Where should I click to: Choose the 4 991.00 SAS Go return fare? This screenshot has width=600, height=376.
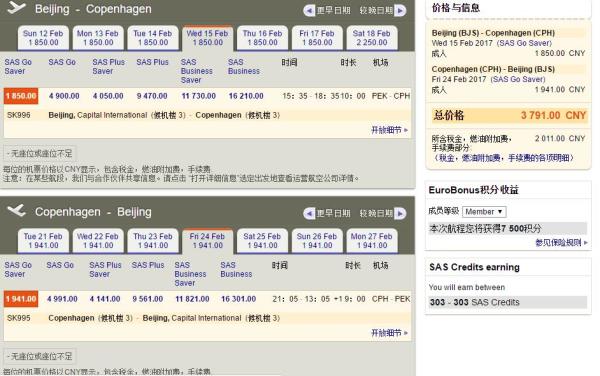click(x=62, y=299)
